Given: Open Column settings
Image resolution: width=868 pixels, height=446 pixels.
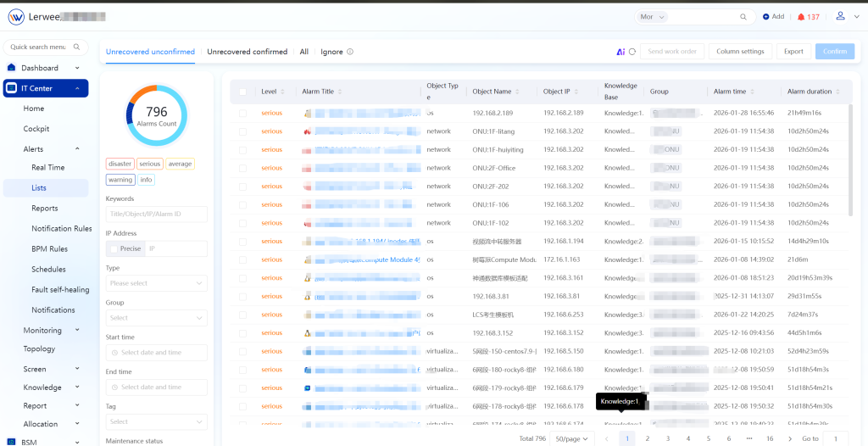Looking at the screenshot, I should (x=740, y=52).
